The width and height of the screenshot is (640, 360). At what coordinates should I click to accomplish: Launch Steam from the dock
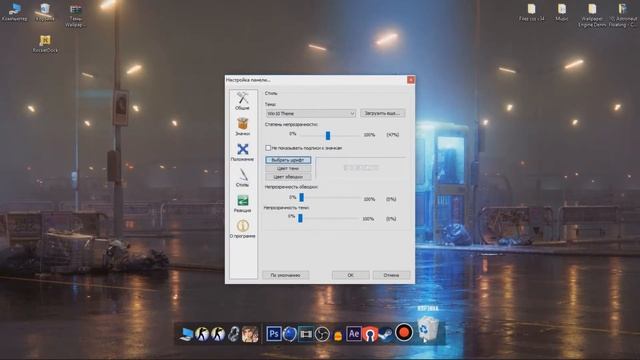pyautogui.click(x=385, y=335)
